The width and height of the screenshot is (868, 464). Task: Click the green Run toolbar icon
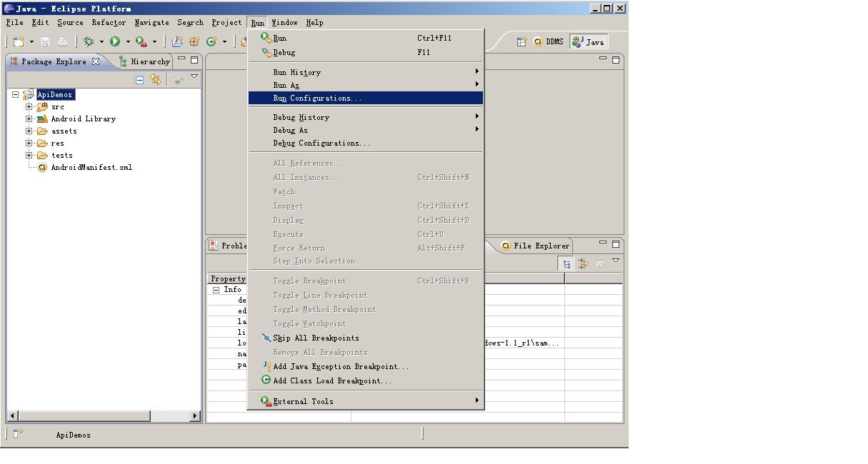pos(115,42)
